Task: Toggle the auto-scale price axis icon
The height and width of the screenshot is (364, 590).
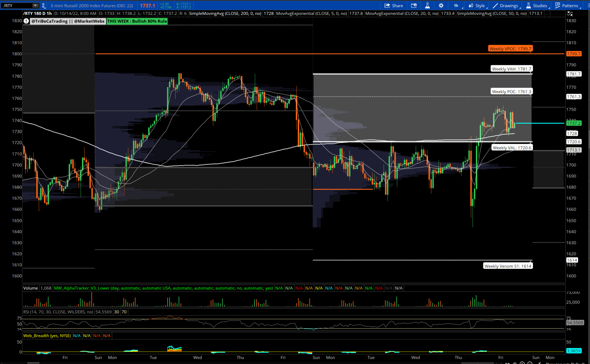Action: [570, 14]
